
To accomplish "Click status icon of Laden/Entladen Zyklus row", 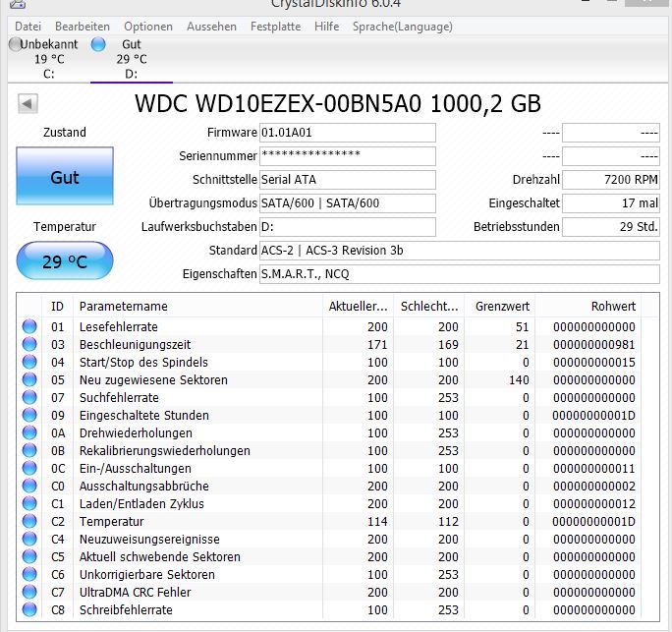I will coord(29,503).
